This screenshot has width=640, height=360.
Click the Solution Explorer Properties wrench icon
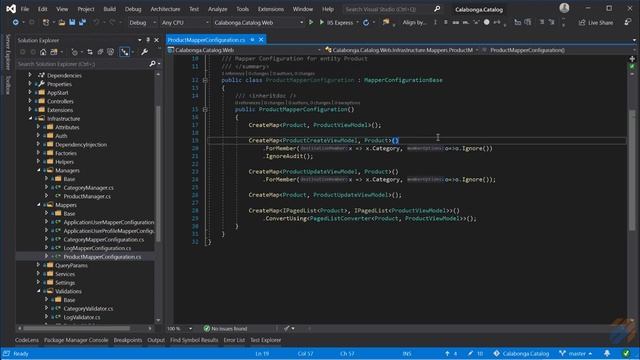tap(144, 52)
